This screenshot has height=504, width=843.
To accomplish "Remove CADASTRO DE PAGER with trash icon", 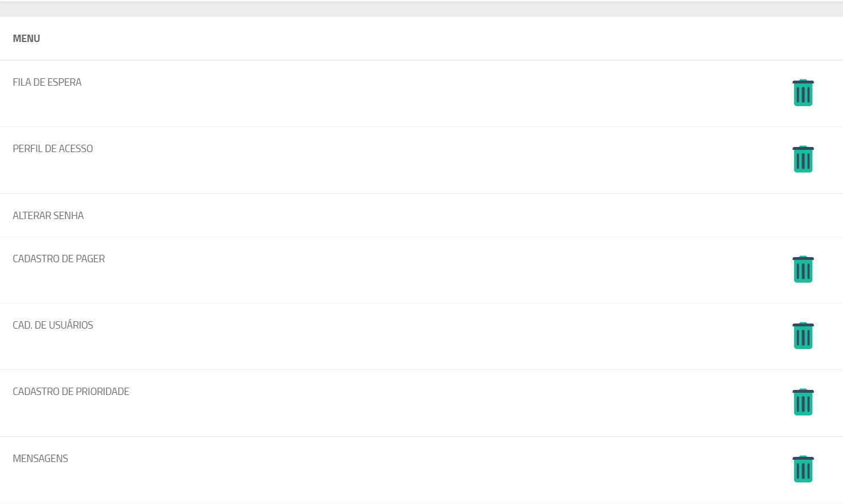I will (x=803, y=269).
